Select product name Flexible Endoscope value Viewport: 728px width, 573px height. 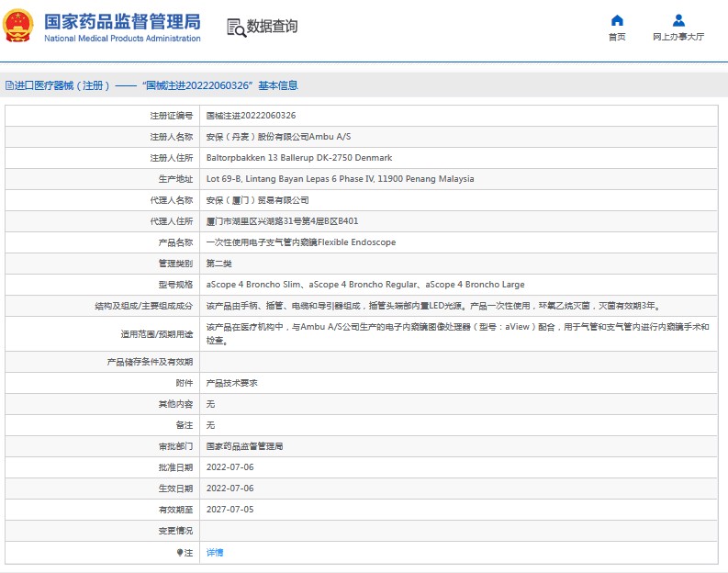click(x=301, y=242)
